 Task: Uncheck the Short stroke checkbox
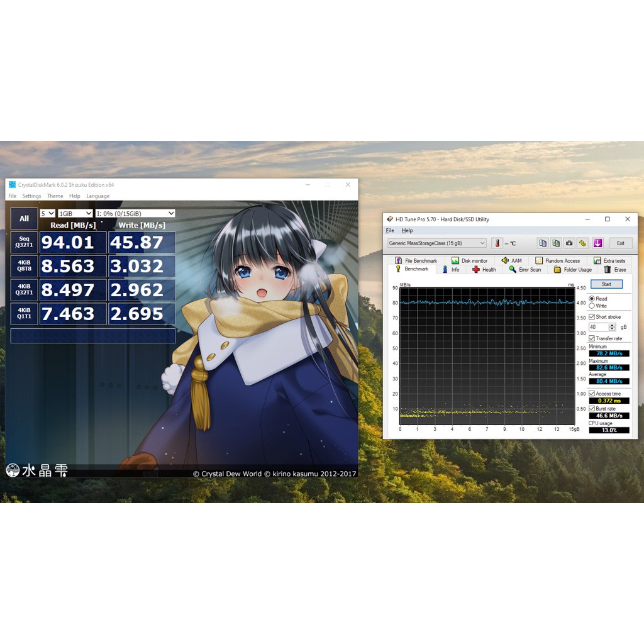(592, 317)
